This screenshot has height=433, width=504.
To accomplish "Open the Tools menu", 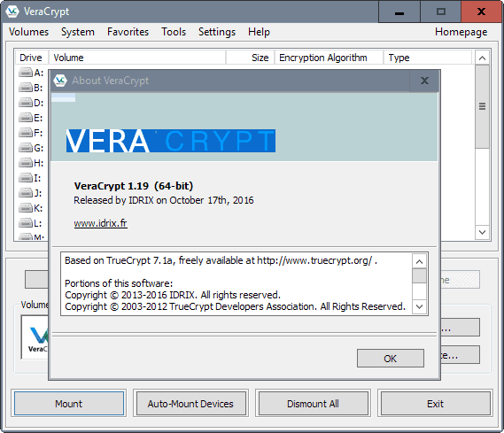I will point(174,32).
